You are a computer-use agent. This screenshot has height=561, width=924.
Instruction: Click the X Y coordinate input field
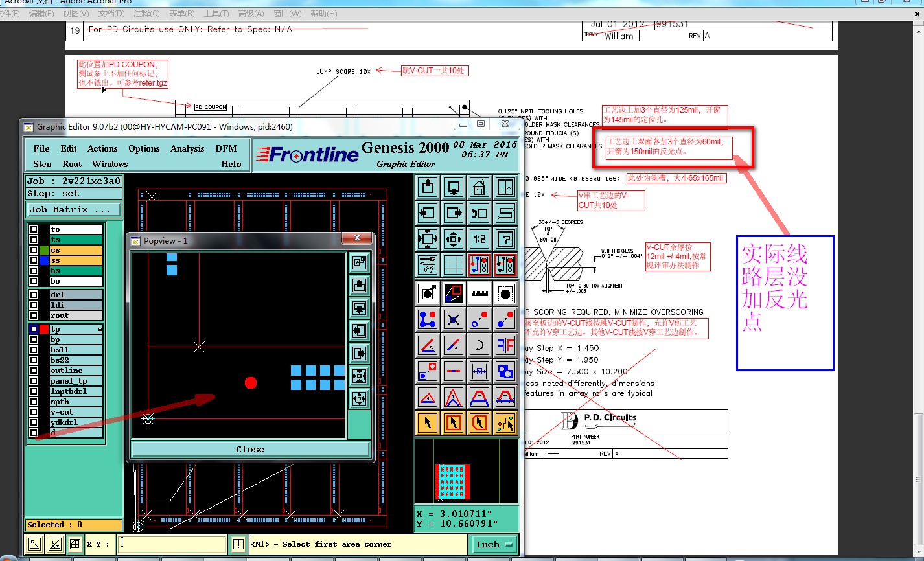172,544
